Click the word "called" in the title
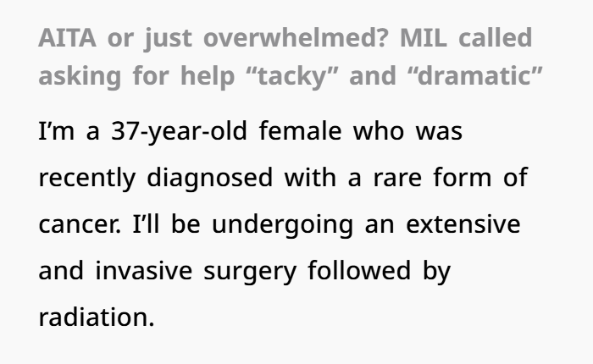Screen dimensions: 593x364 [496, 38]
